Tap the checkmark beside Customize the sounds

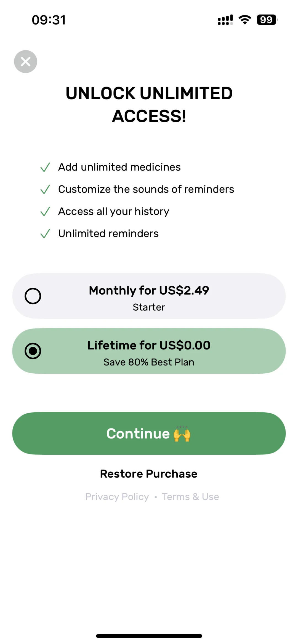tap(45, 189)
